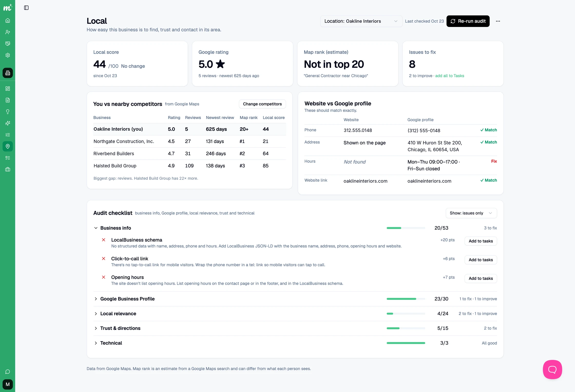Image resolution: width=575 pixels, height=392 pixels.
Task: Open the pink chat widget
Action: [552, 369]
